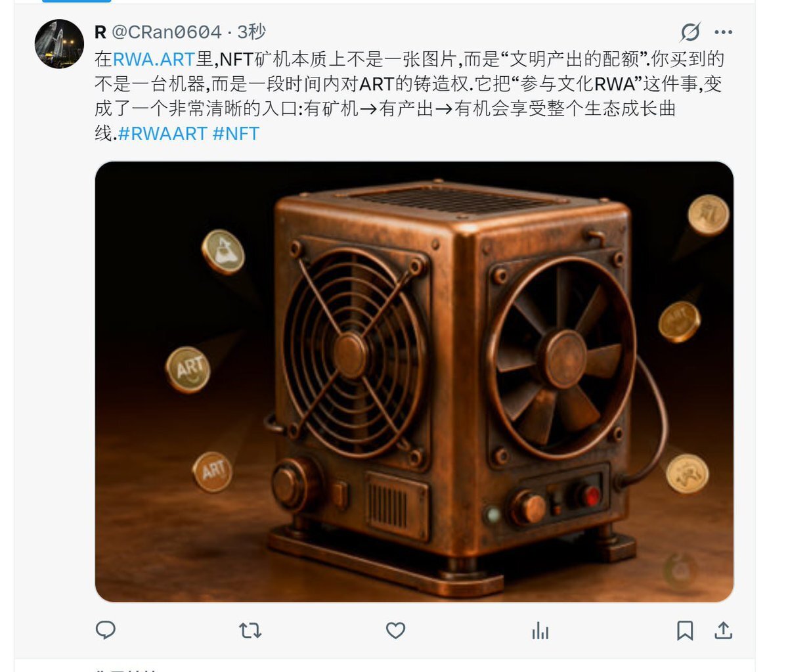The image size is (788, 672).
Task: View tweet analytics bar chart icon
Action: coord(540,631)
